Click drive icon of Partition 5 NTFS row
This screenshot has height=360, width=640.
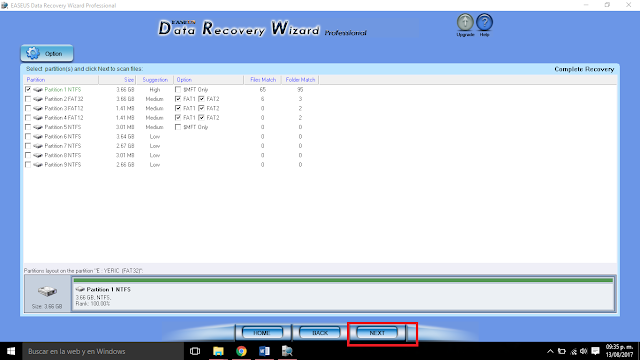38,127
